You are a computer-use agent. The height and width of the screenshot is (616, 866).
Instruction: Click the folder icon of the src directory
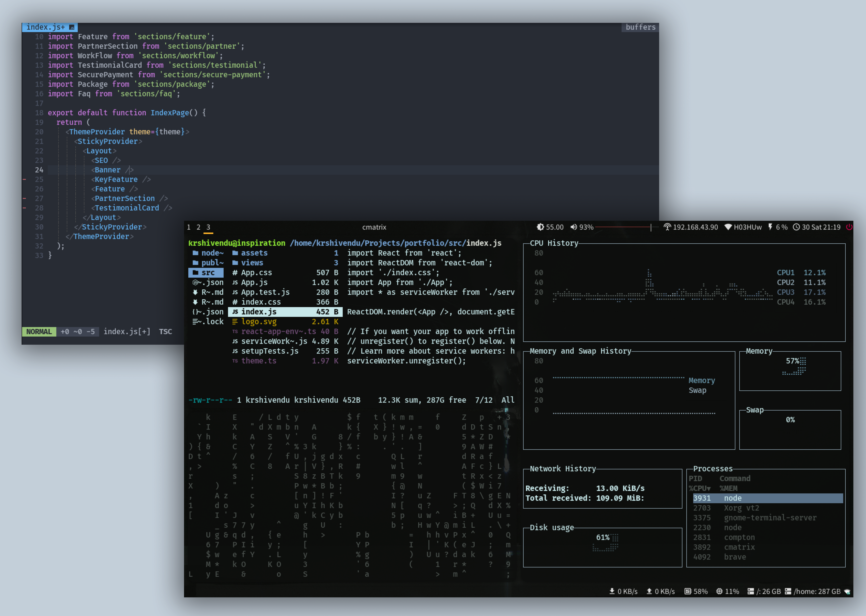(x=195, y=272)
